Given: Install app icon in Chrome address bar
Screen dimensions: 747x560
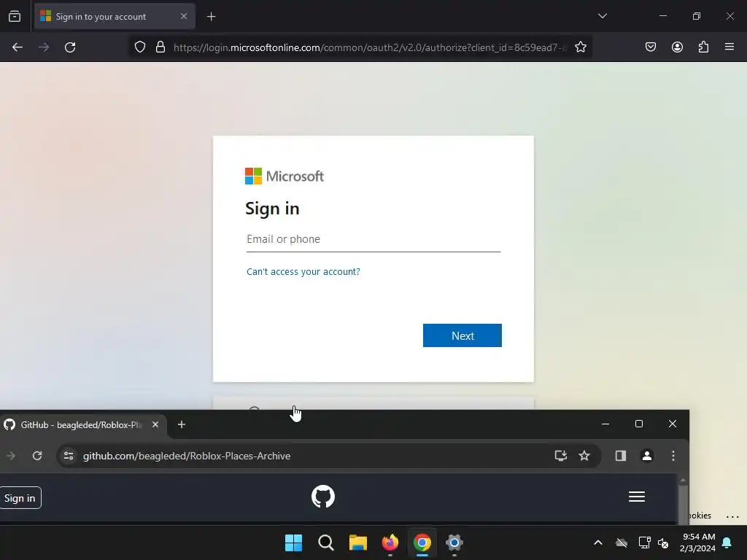Looking at the screenshot, I should click(561, 456).
